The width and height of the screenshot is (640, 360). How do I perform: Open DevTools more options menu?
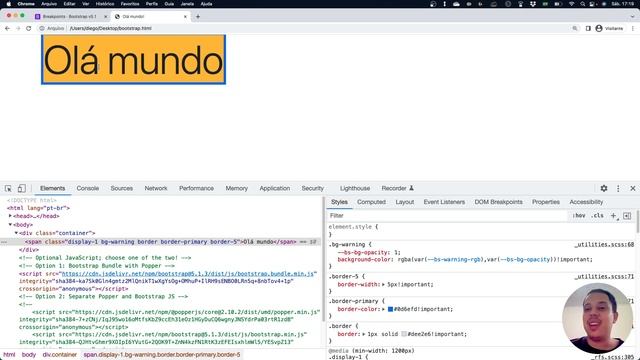coord(618,189)
